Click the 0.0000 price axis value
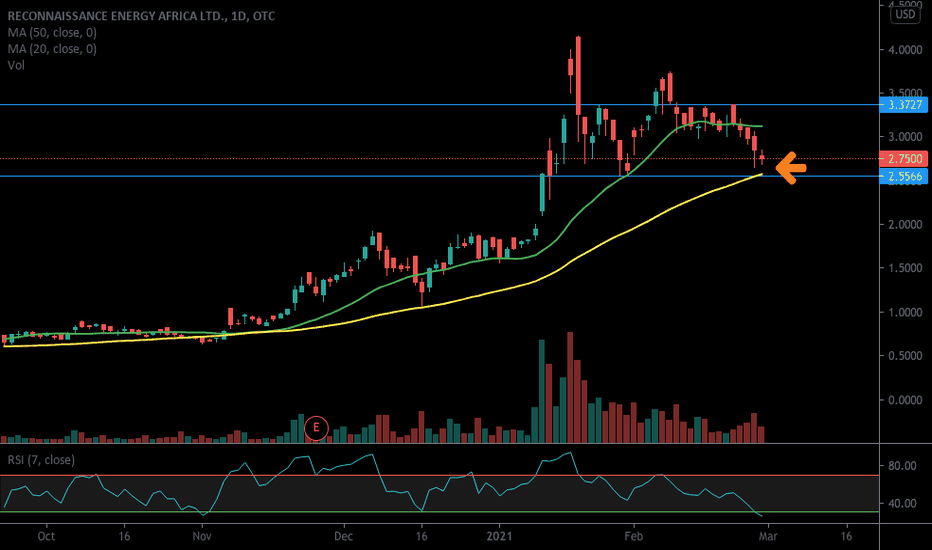This screenshot has width=932, height=550. tap(905, 400)
